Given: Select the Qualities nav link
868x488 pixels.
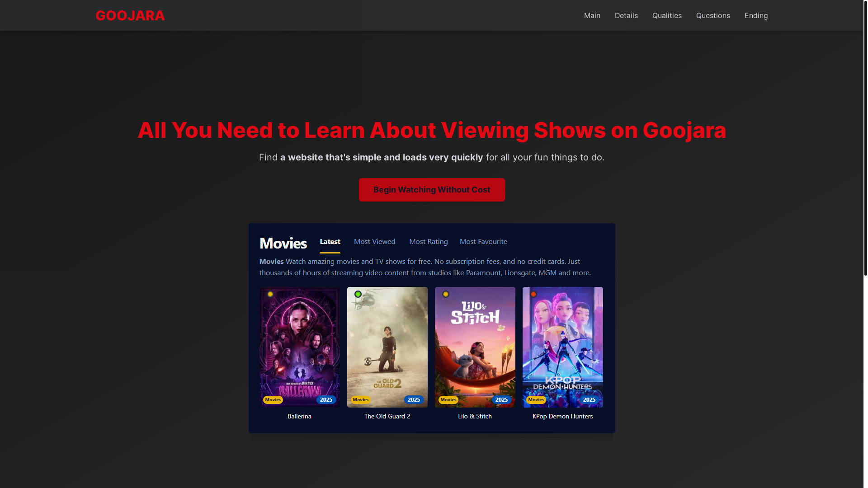Looking at the screenshot, I should point(667,15).
